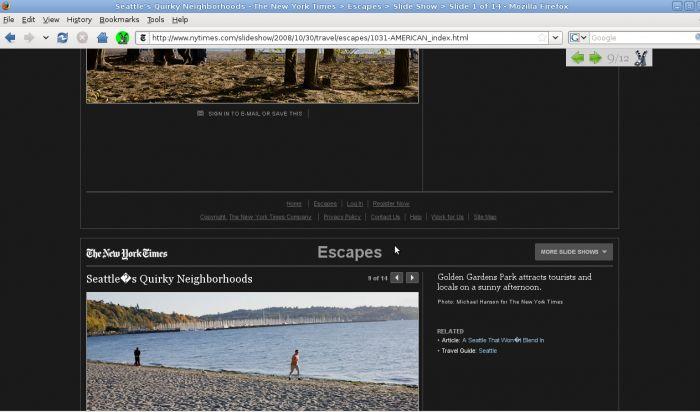Viewport: 700px width, 412px height.
Task: Open the File menu
Action: coord(8,20)
